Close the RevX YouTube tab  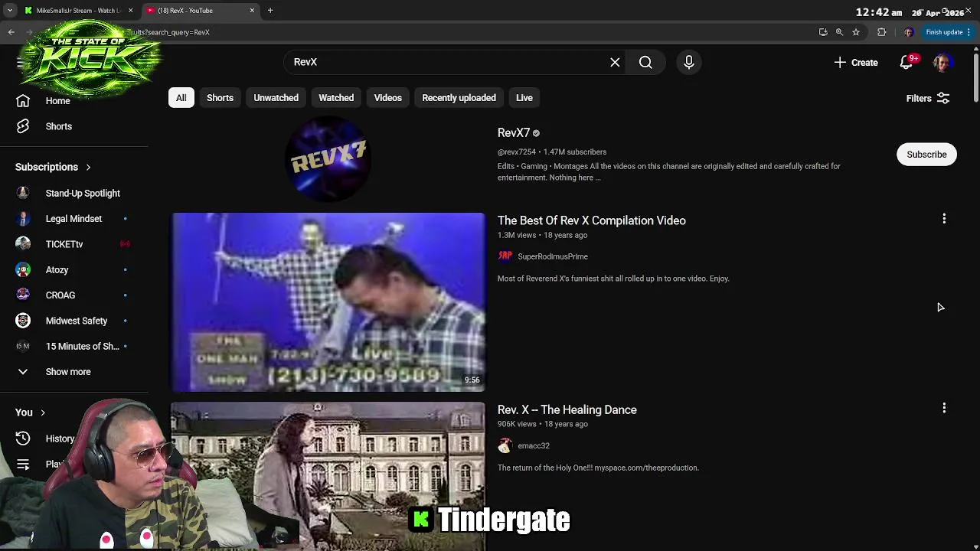252,11
